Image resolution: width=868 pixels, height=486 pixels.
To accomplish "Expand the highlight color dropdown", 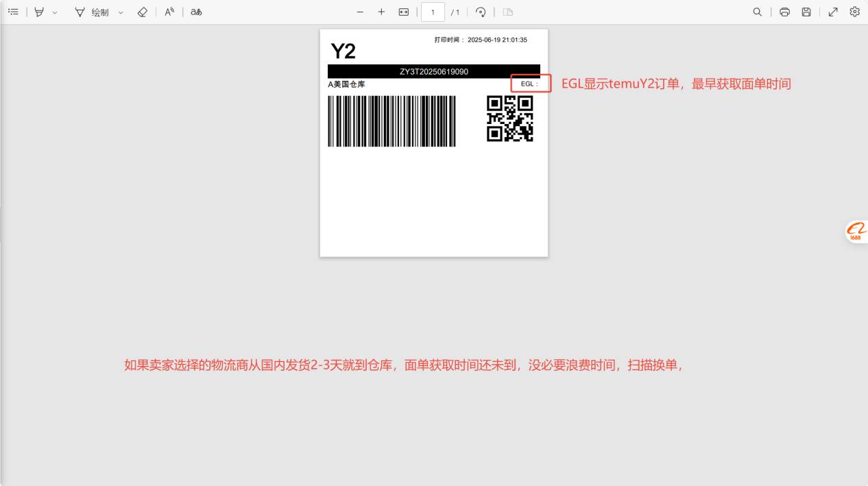I will coord(55,12).
